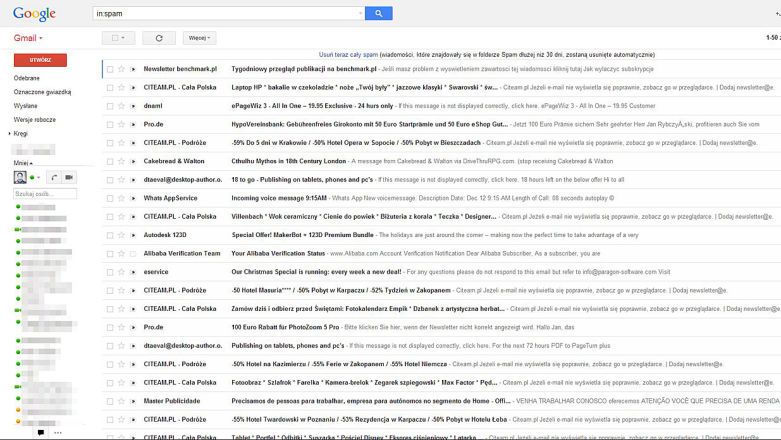Toggle importance marker for Whats AppService
781x440 pixels.
pyautogui.click(x=133, y=198)
